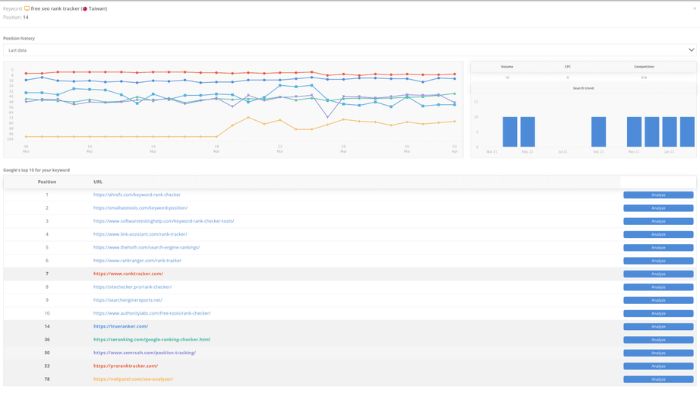Image resolution: width=700 pixels, height=393 pixels.
Task: Click Analyze button in the last table row
Action: pos(658,380)
